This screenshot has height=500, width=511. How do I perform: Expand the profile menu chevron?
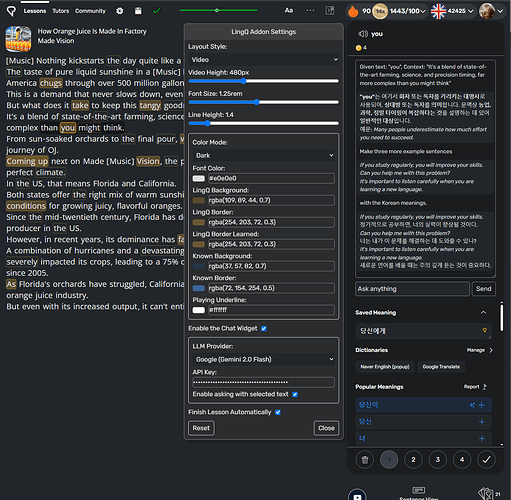click(500, 11)
